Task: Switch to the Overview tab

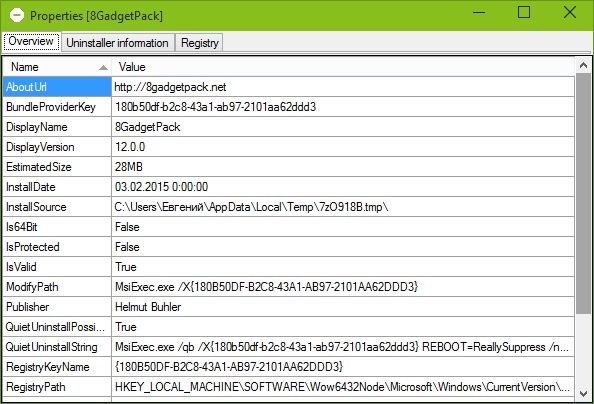Action: click(31, 41)
